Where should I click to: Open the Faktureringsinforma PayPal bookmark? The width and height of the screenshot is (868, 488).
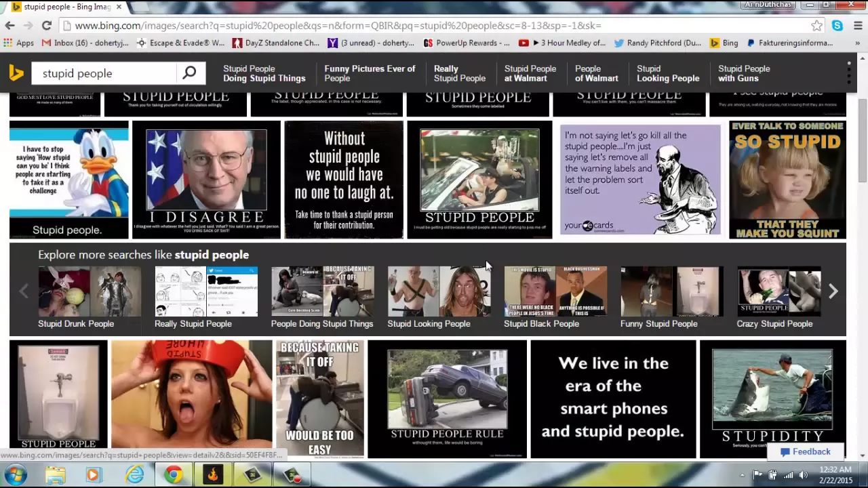tap(789, 43)
